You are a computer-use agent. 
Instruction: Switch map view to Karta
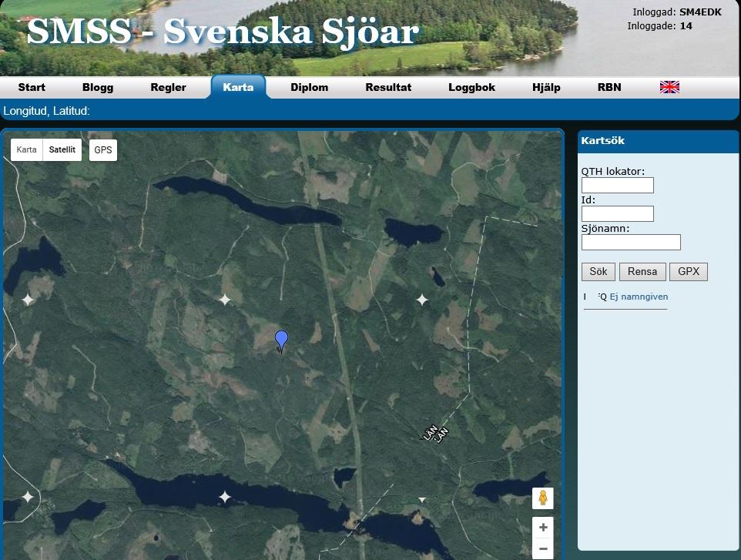[27, 149]
